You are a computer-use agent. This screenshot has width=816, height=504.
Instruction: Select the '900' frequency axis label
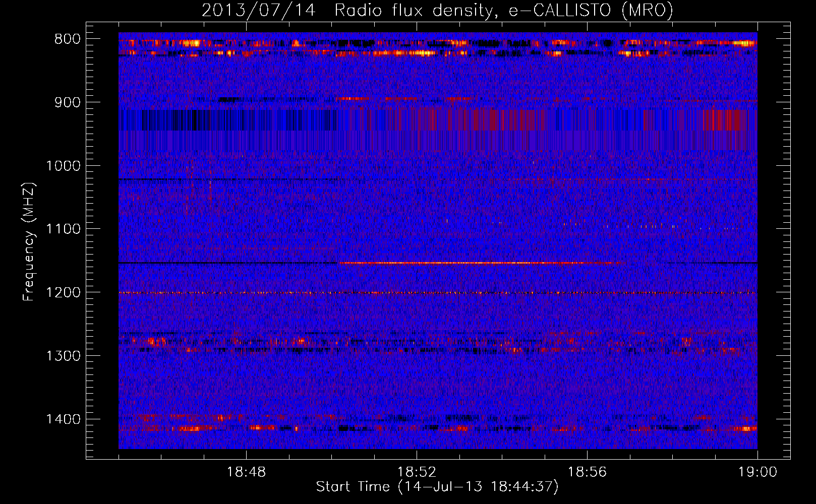(68, 103)
